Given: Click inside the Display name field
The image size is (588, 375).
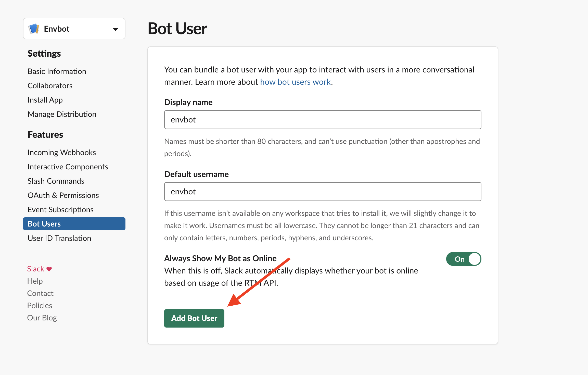Looking at the screenshot, I should tap(323, 120).
